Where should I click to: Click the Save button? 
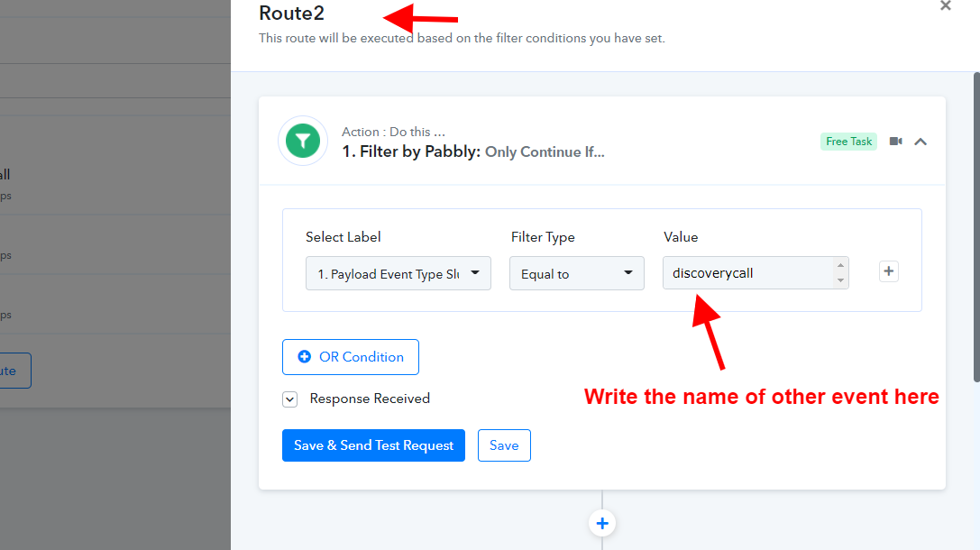tap(504, 445)
